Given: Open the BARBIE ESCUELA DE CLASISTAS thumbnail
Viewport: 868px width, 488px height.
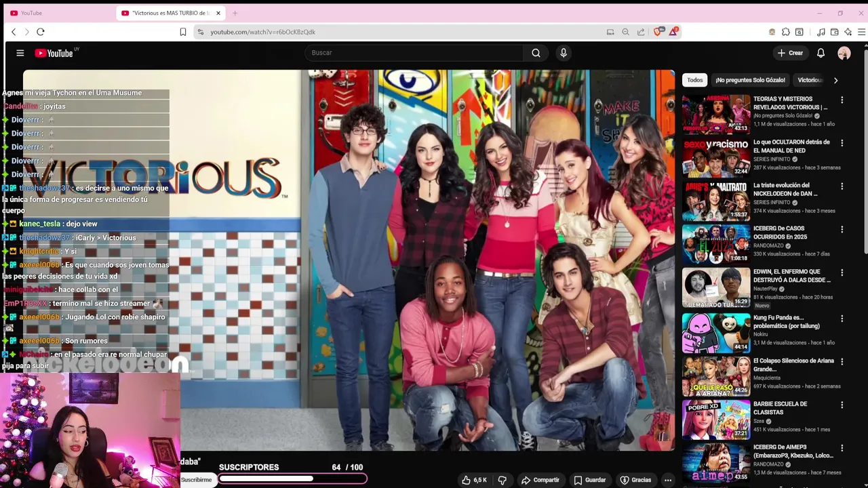Looking at the screenshot, I should click(716, 419).
